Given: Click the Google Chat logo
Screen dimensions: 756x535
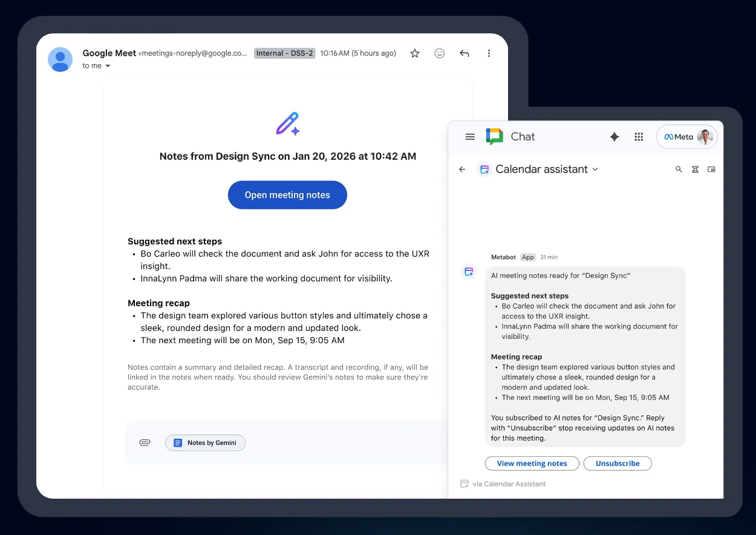Looking at the screenshot, I should tap(495, 137).
